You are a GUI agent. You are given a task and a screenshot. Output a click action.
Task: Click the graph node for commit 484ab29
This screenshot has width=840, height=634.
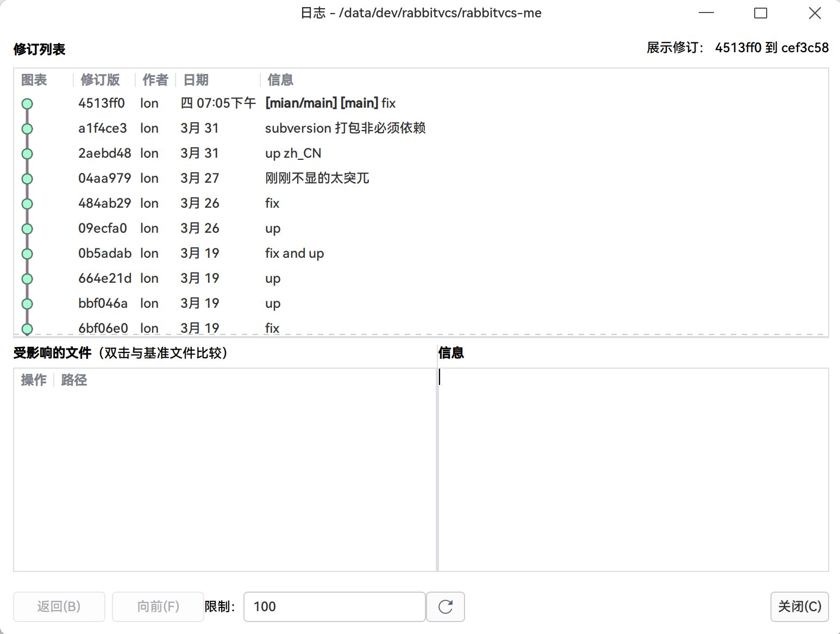[x=27, y=203]
